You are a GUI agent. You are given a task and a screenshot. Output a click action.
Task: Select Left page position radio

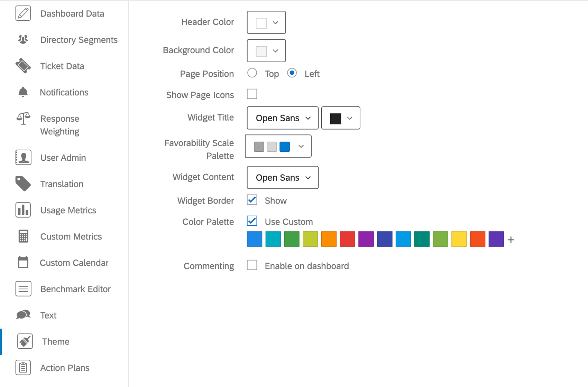[292, 73]
